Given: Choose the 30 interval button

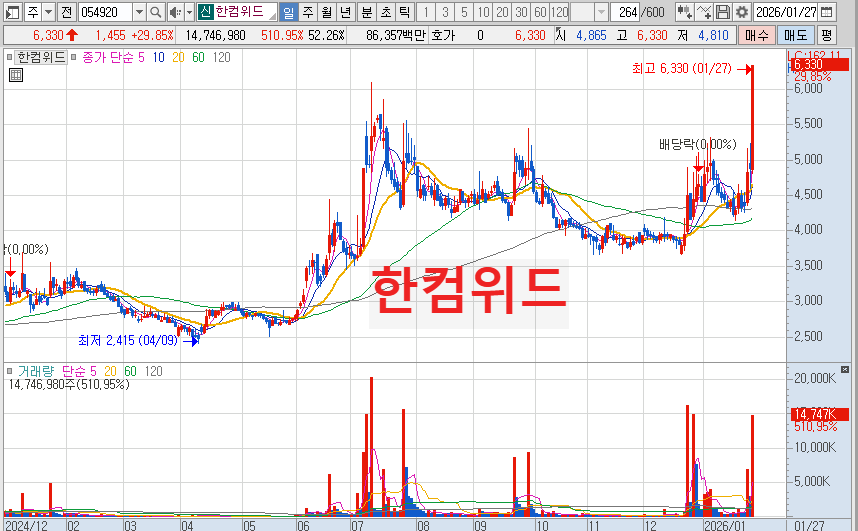Looking at the screenshot, I should coord(521,11).
